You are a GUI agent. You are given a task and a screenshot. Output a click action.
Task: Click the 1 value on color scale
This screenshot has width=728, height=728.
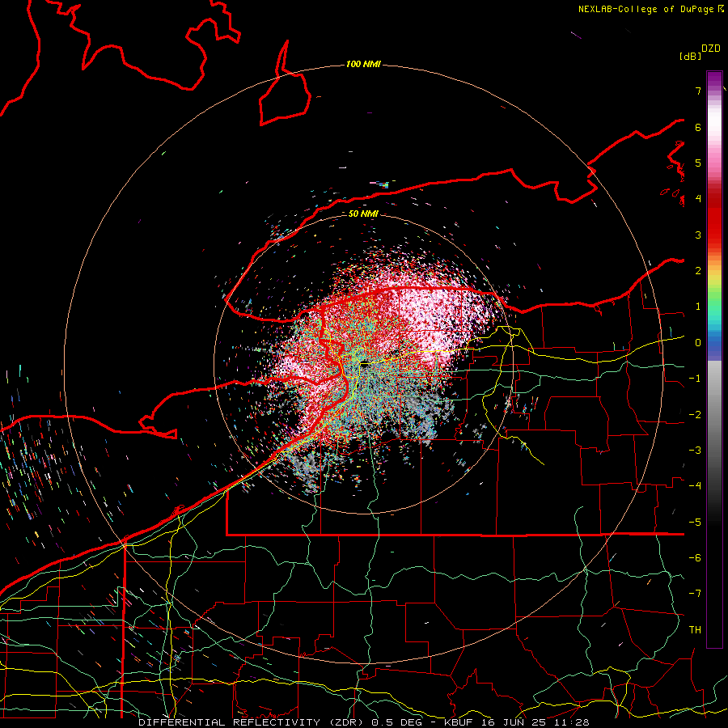click(698, 307)
